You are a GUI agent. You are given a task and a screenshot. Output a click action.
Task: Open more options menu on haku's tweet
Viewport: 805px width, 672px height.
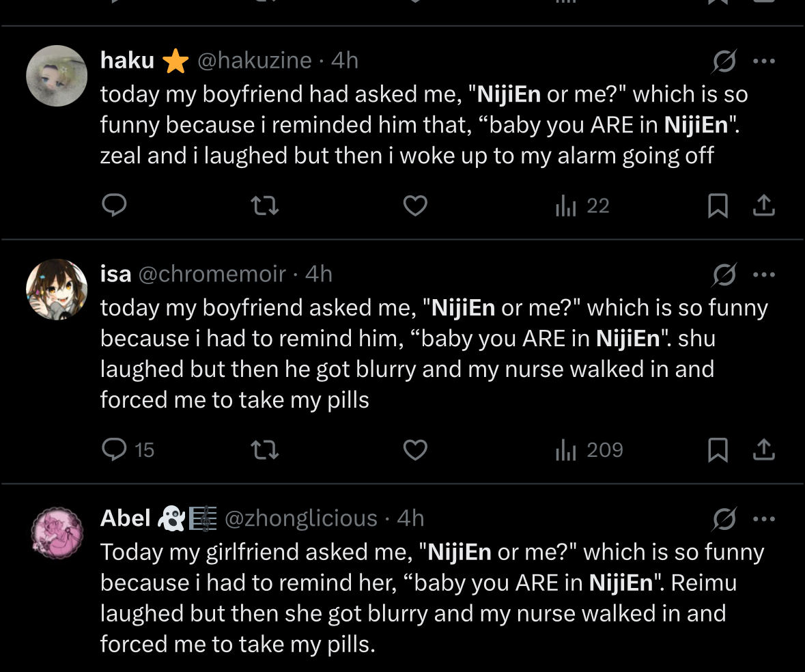(x=764, y=61)
